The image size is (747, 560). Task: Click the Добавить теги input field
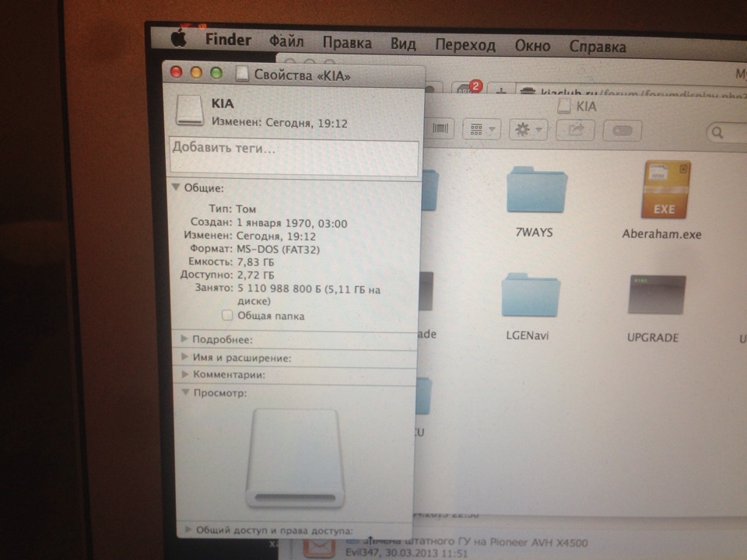294,156
